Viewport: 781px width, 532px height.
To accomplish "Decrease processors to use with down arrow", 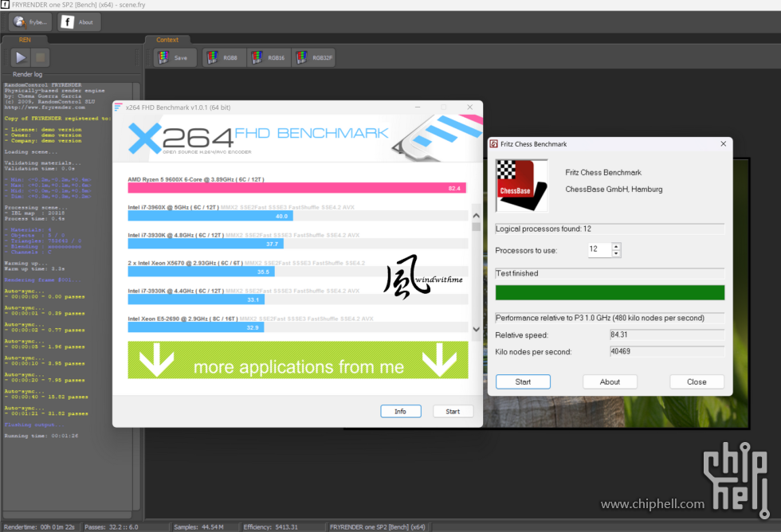I will pos(616,253).
